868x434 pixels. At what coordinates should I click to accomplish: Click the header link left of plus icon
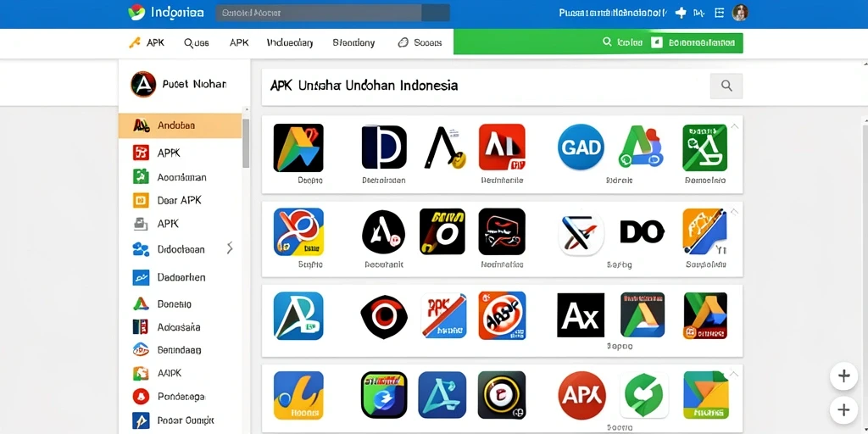coord(614,13)
